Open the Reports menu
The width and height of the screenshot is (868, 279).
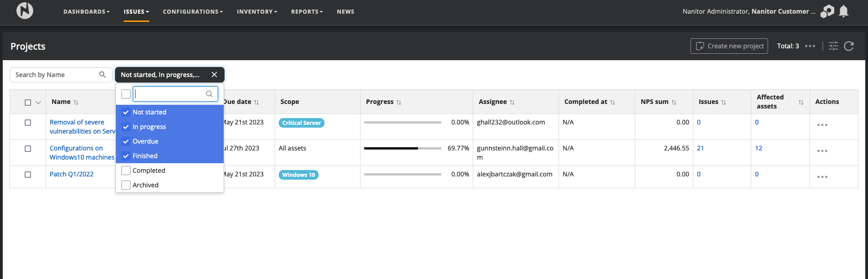(x=307, y=11)
